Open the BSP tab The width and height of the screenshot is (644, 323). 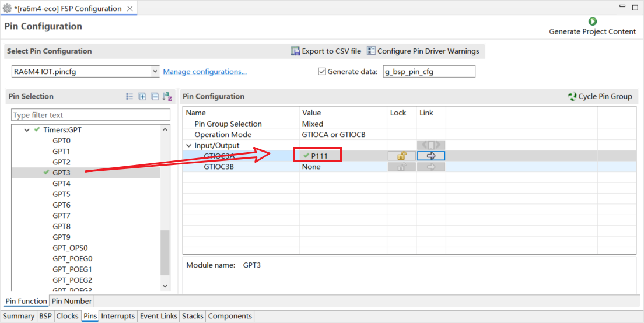45,316
